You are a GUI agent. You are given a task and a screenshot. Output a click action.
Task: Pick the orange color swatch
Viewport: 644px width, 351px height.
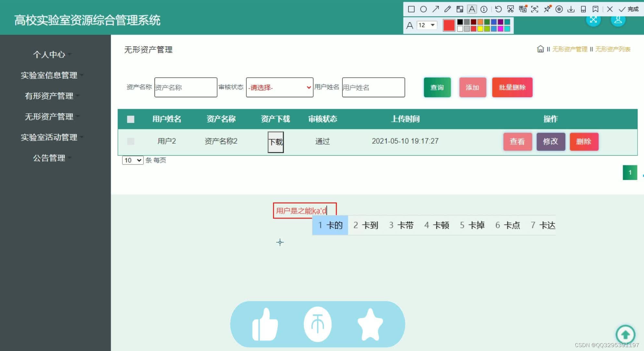pyautogui.click(x=480, y=22)
